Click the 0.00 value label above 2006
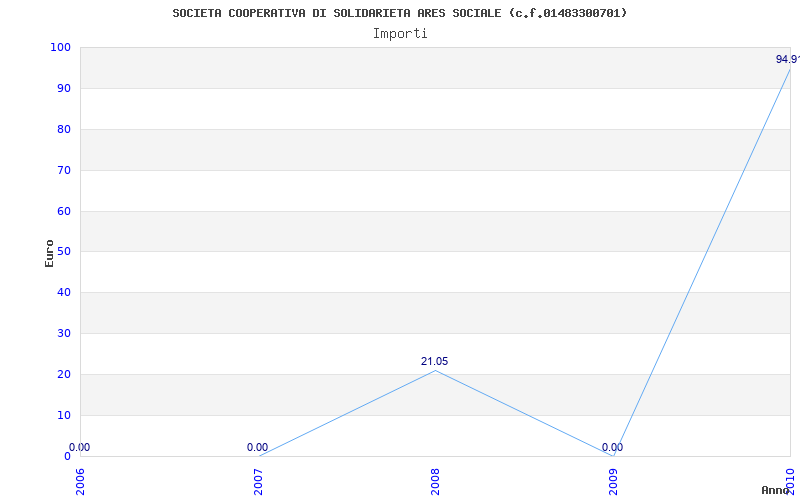This screenshot has height=500, width=800. [x=80, y=447]
